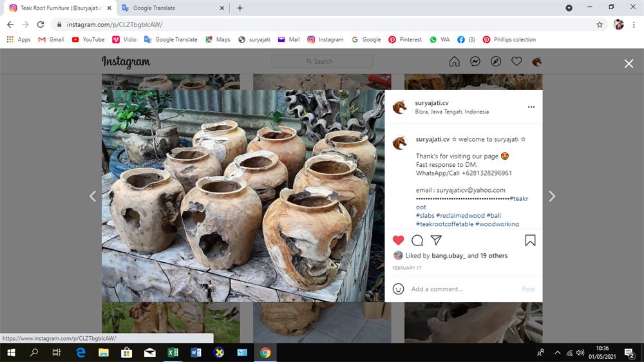The width and height of the screenshot is (644, 362).
Task: Open the Phillips colection bookmark
Action: [x=509, y=39]
